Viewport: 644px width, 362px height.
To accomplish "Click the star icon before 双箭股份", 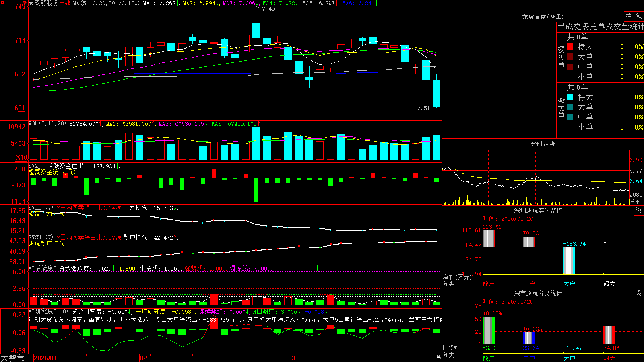I will 31,3.
